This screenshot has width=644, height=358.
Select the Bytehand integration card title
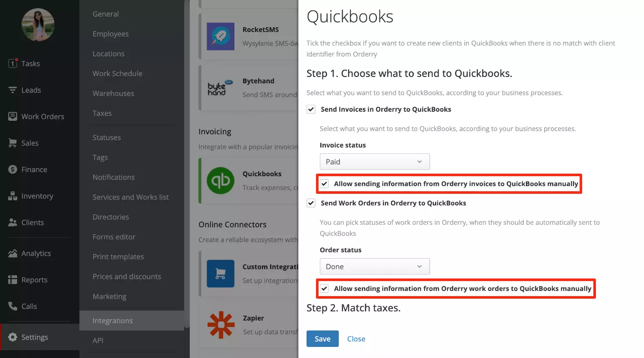[258, 81]
